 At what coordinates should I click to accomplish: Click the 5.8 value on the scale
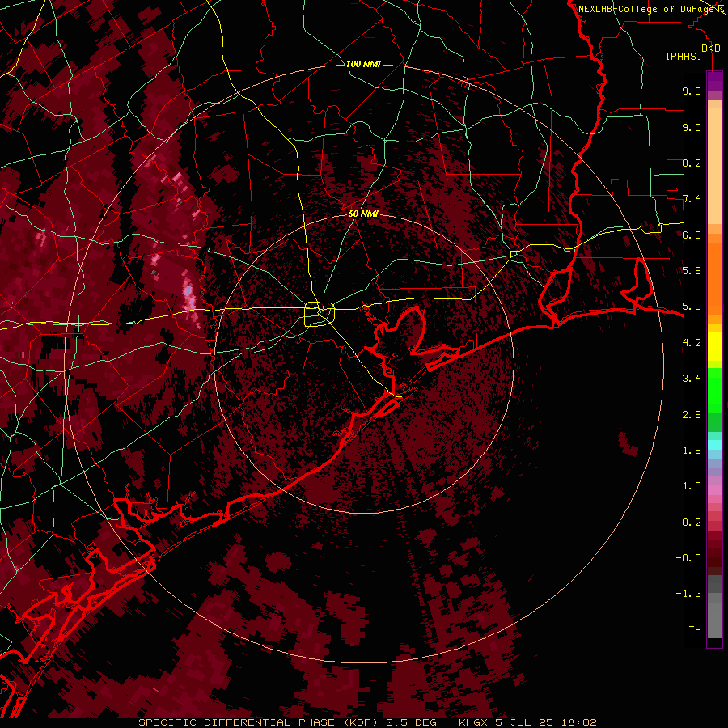(x=692, y=271)
